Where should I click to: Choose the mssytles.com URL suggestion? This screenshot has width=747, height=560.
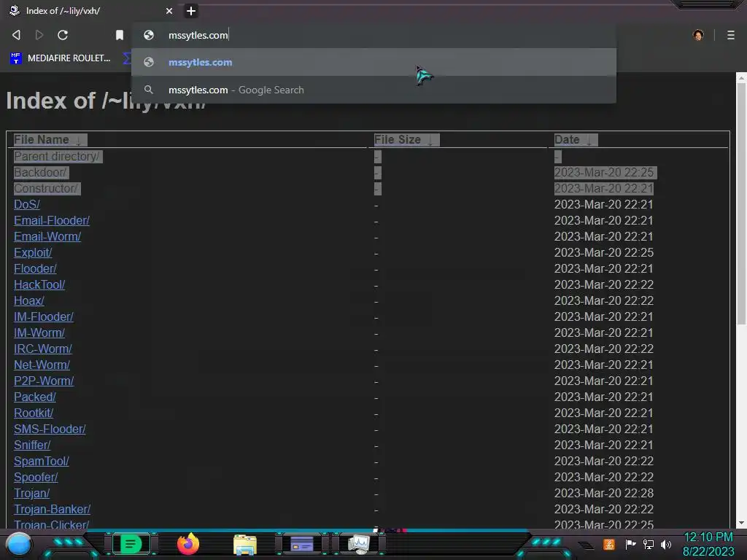[373, 62]
